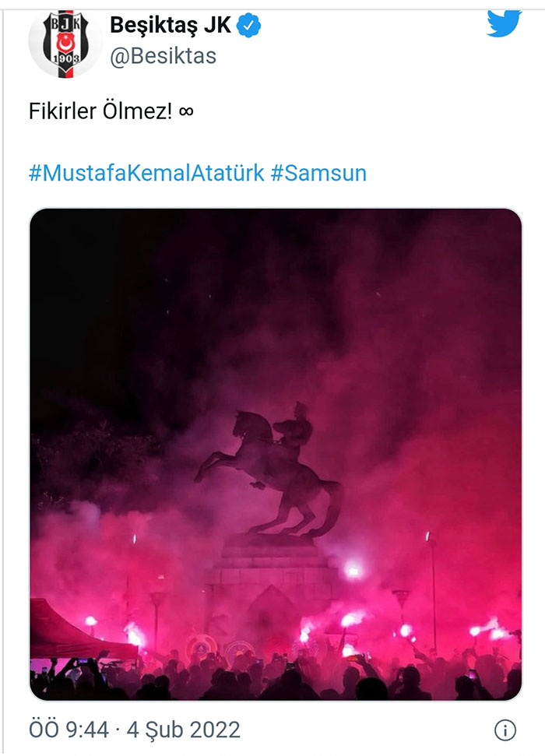Click the infinity symbol in tweet text
Screen dimensions: 545x756
[x=186, y=111]
